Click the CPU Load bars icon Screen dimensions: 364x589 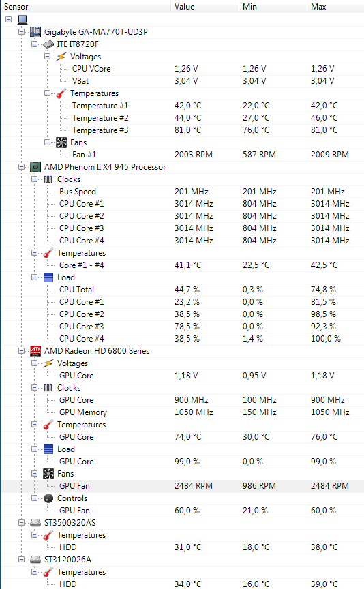tap(48, 277)
